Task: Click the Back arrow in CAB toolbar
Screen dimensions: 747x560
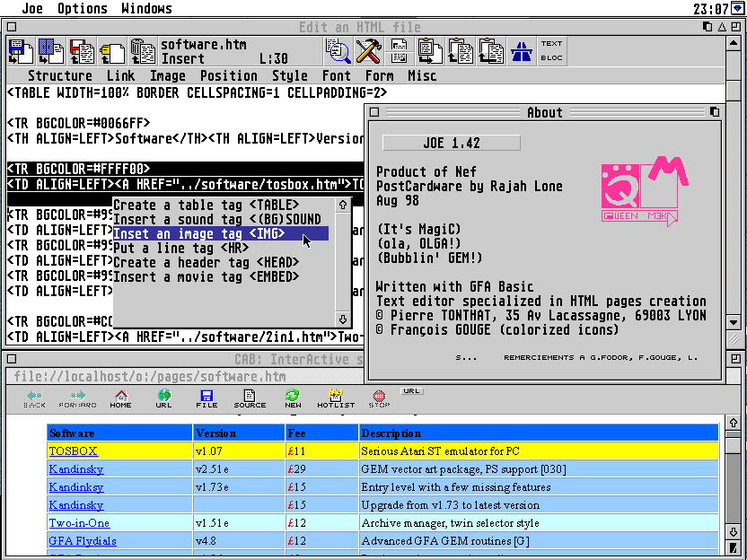Action: click(x=34, y=399)
